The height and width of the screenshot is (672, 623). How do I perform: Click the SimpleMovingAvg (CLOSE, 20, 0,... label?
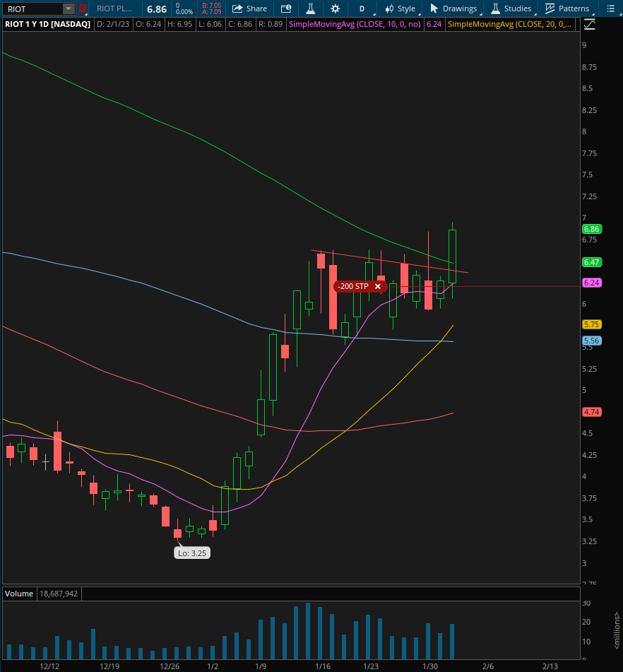[509, 25]
